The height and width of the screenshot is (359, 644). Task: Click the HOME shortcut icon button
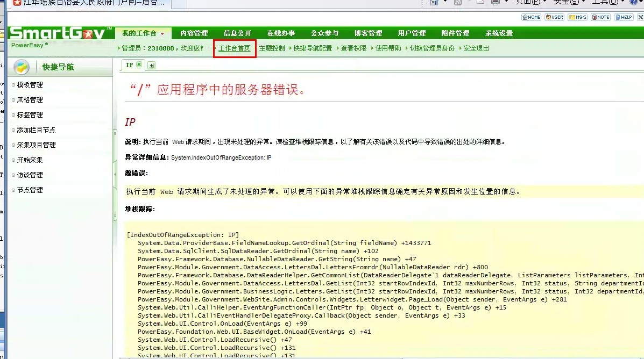click(x=531, y=17)
